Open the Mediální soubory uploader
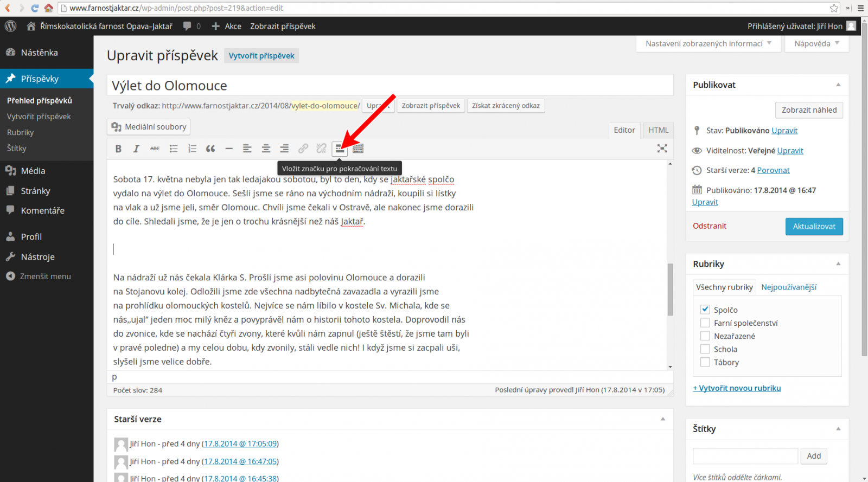Viewport: 868px width, 482px height. (x=149, y=127)
